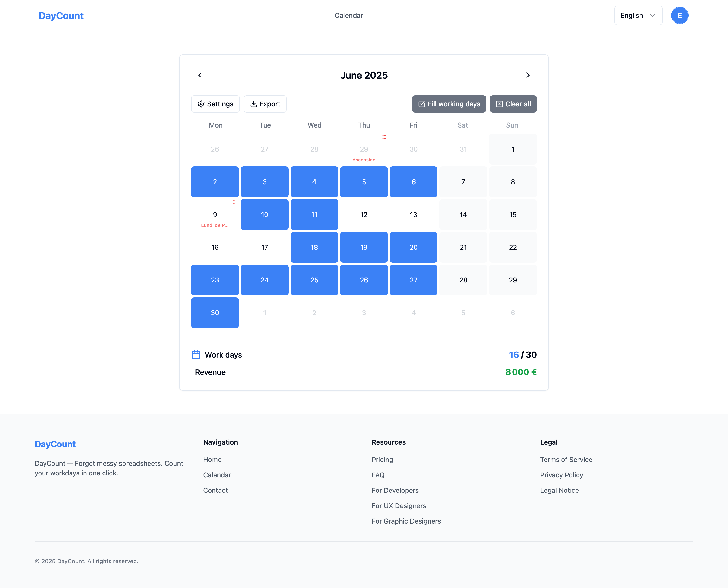The width and height of the screenshot is (728, 588).
Task: Open the user avatar circle labeled E
Action: (x=680, y=15)
